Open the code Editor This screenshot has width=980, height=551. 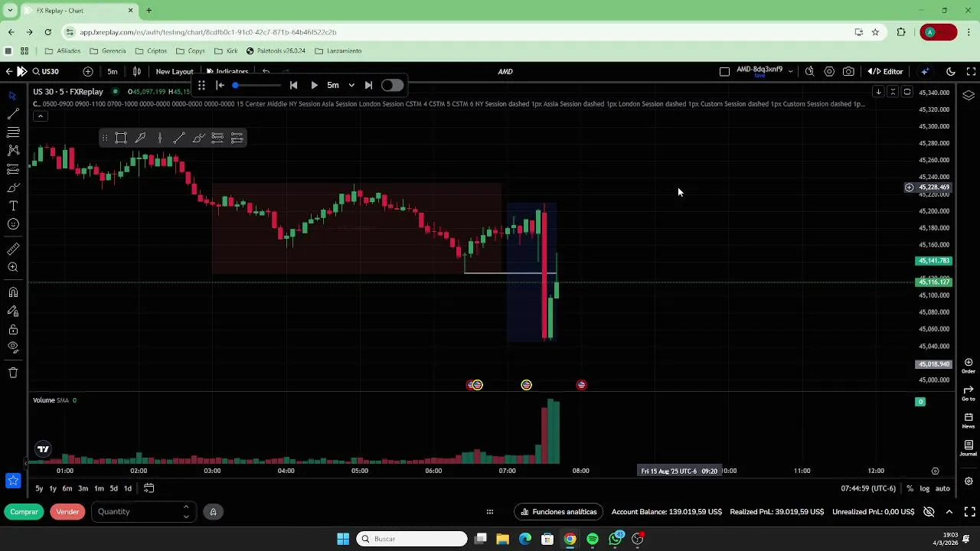pyautogui.click(x=886, y=71)
